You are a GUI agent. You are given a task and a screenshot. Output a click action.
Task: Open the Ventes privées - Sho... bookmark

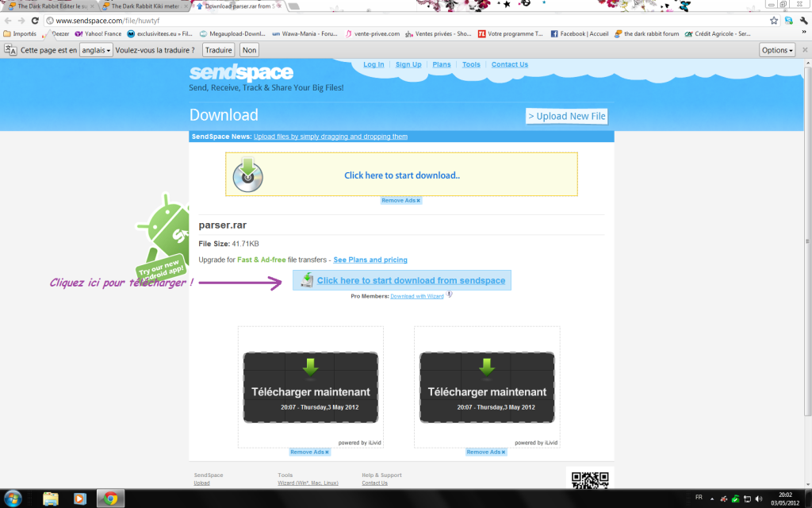coord(438,33)
